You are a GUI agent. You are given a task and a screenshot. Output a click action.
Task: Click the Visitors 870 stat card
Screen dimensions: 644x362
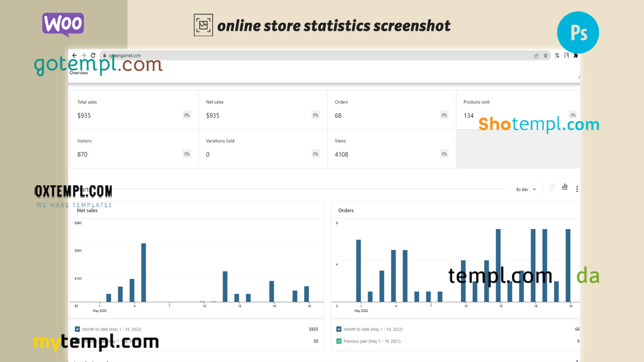[134, 148]
